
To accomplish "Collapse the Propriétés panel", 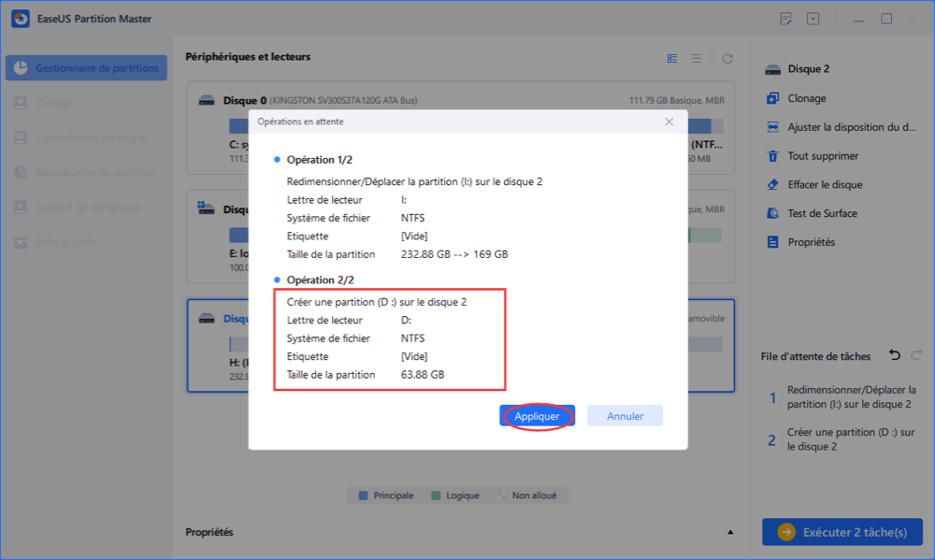I will [730, 531].
